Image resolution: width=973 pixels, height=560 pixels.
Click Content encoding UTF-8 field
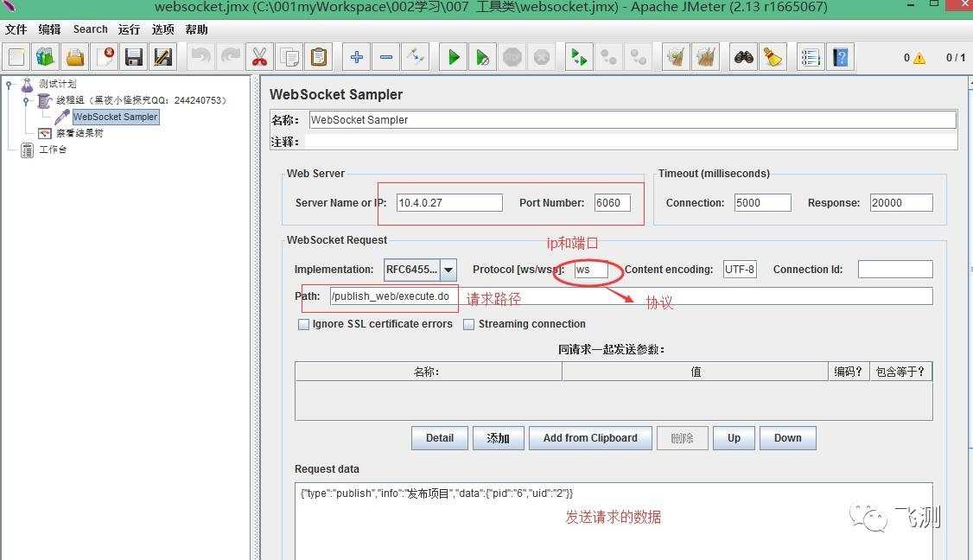click(740, 270)
